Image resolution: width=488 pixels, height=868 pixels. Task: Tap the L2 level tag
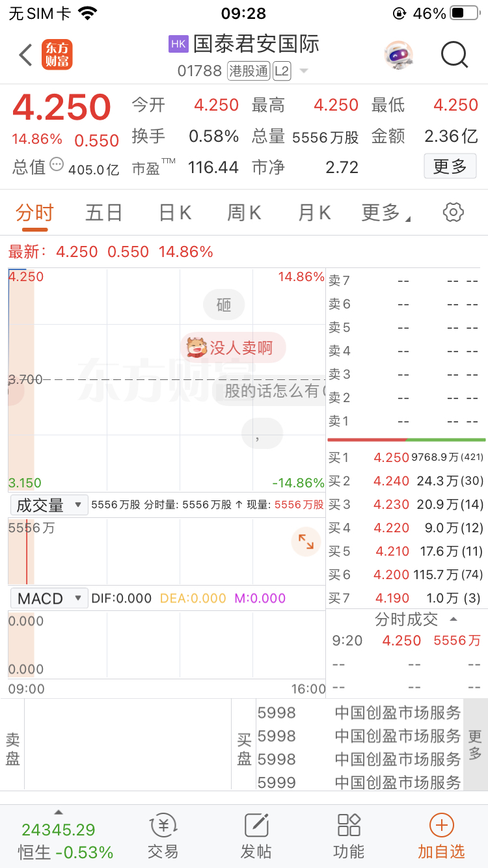(x=281, y=71)
